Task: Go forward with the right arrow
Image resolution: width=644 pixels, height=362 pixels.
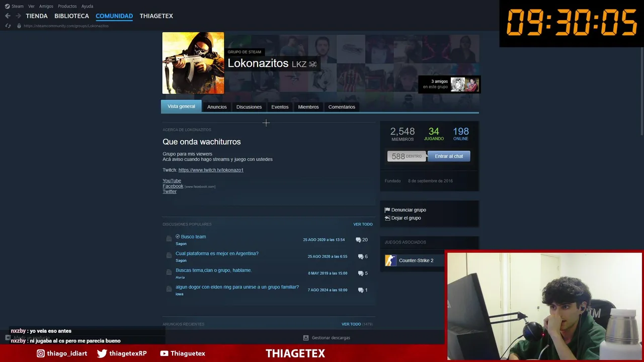Action: tap(18, 16)
